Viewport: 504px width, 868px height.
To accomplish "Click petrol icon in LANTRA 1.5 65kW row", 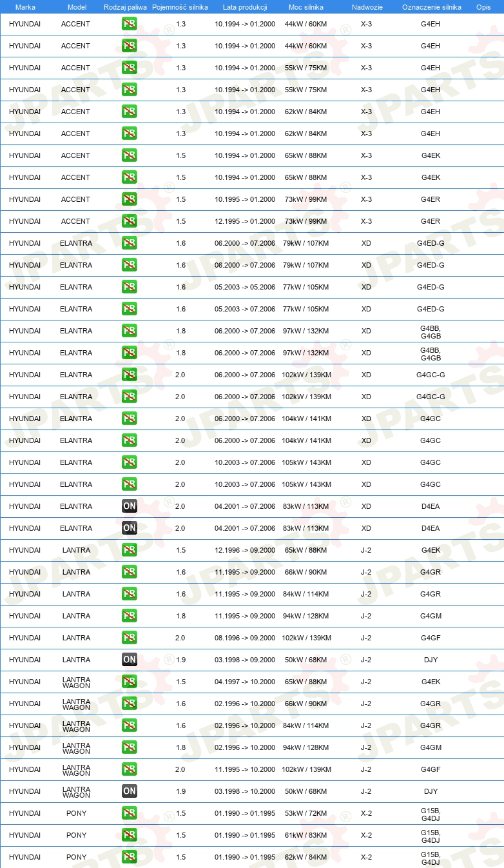I will (x=130, y=550).
